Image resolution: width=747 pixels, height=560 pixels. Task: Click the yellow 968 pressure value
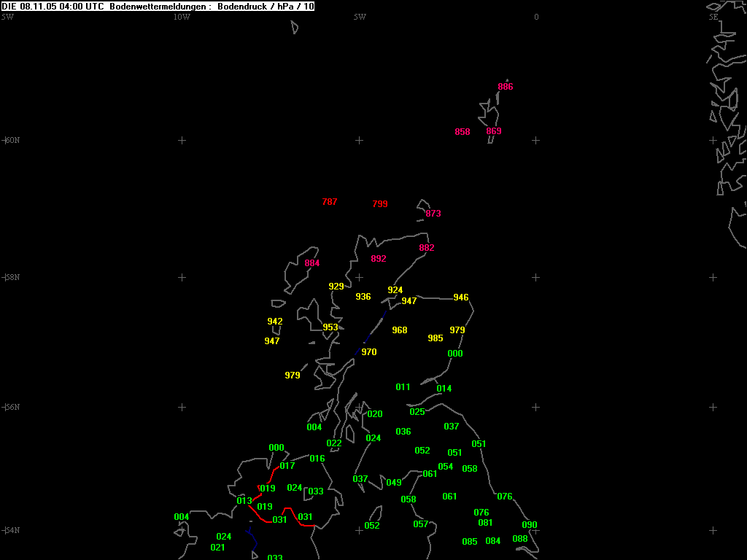click(400, 330)
